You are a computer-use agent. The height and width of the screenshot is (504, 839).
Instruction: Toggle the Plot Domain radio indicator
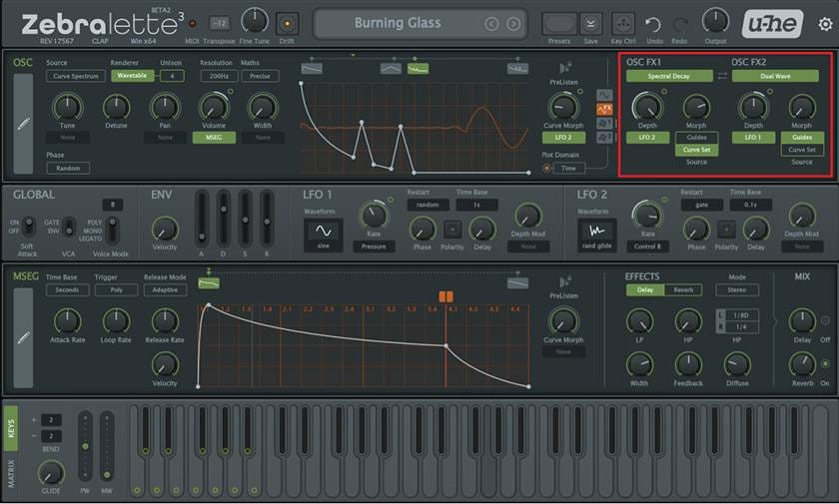point(546,168)
